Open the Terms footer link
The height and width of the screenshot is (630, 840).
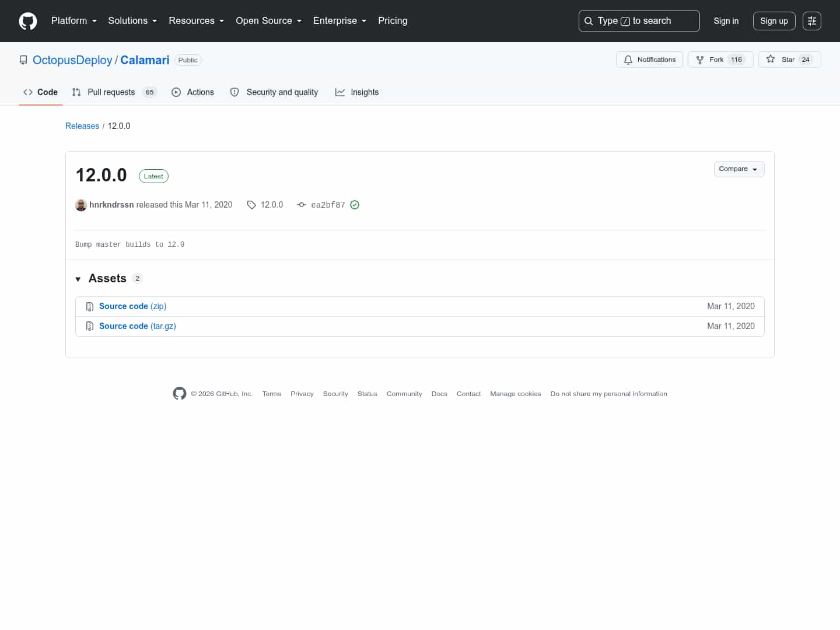[272, 394]
